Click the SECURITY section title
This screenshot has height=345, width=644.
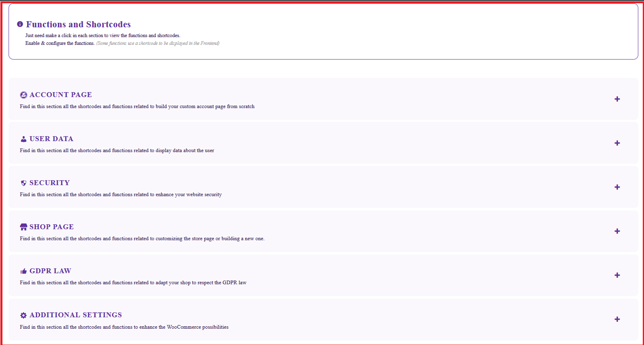pyautogui.click(x=50, y=183)
